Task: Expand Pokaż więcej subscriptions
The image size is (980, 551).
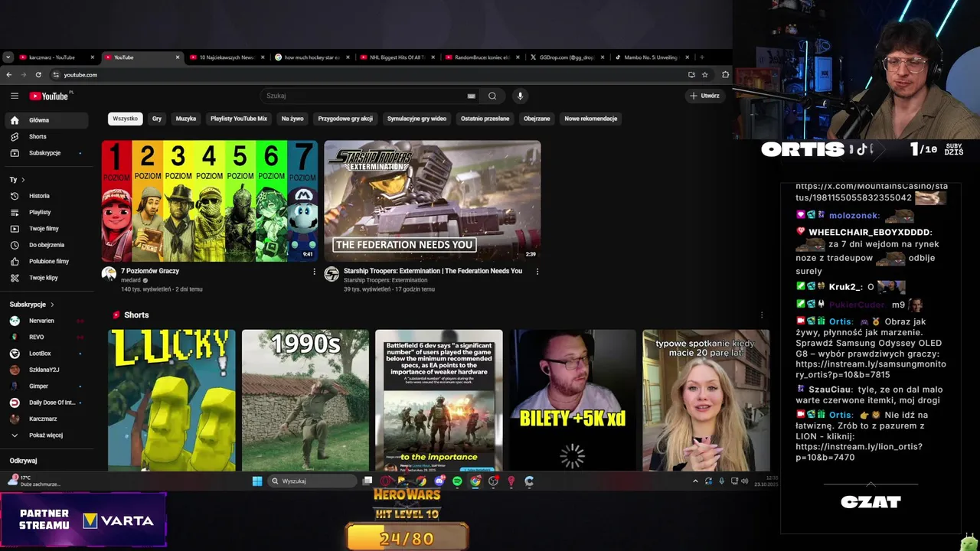Action: [x=46, y=435]
